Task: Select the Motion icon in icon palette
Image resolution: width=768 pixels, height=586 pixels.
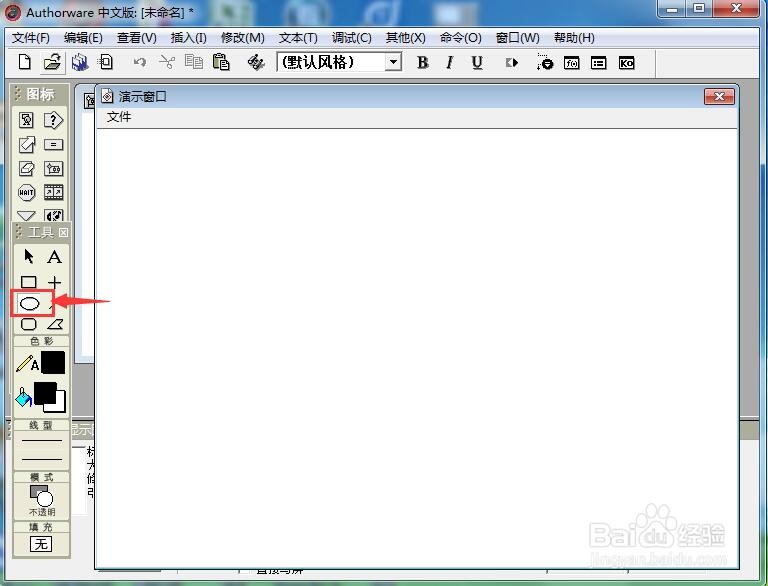Action: (x=26, y=145)
